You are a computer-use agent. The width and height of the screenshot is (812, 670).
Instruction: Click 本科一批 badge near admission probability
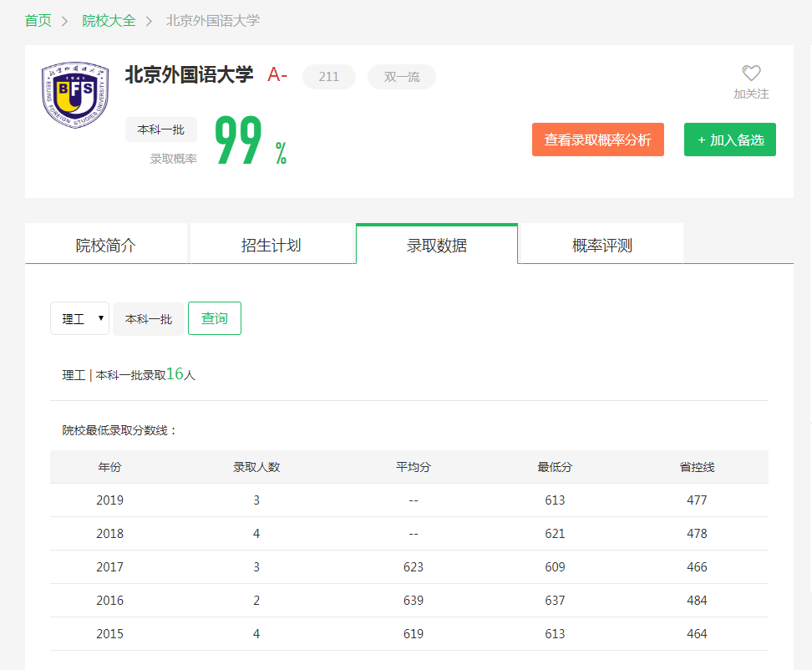pos(161,129)
